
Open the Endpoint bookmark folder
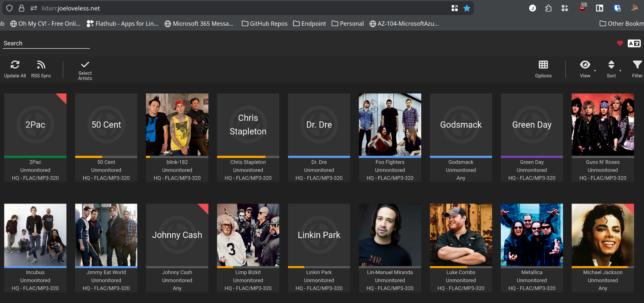point(309,24)
